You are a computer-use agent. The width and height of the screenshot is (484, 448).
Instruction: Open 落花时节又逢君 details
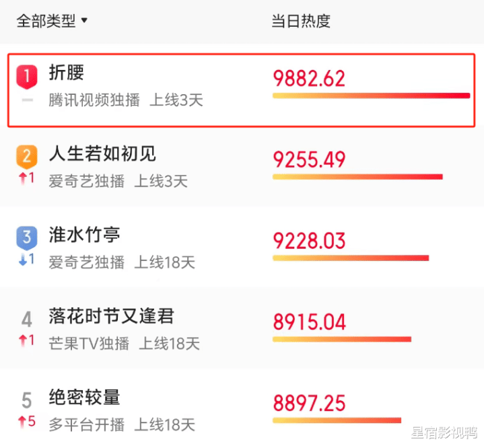point(112,316)
